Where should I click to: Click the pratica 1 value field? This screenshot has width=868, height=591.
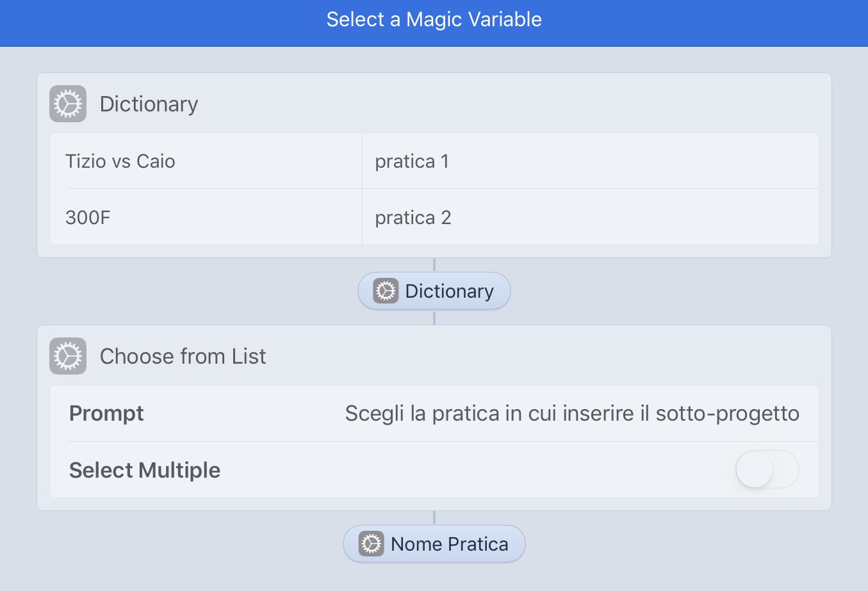pos(591,161)
